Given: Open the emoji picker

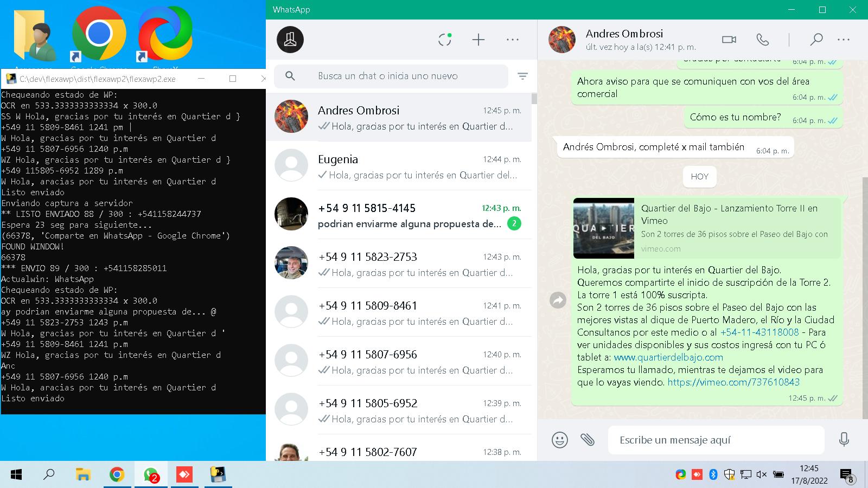Looking at the screenshot, I should [x=560, y=440].
